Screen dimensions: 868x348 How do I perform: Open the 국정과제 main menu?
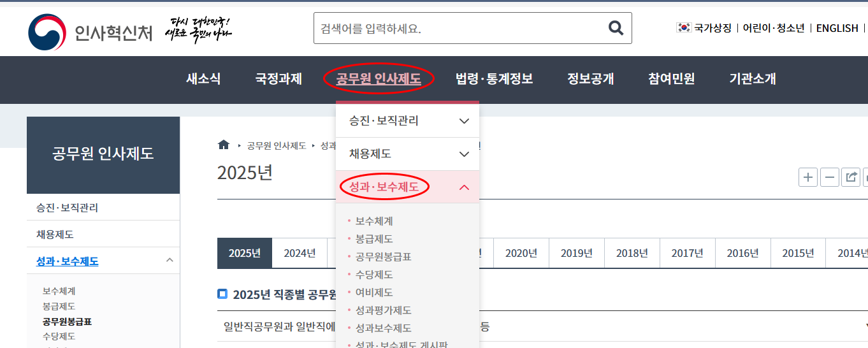[x=278, y=79]
